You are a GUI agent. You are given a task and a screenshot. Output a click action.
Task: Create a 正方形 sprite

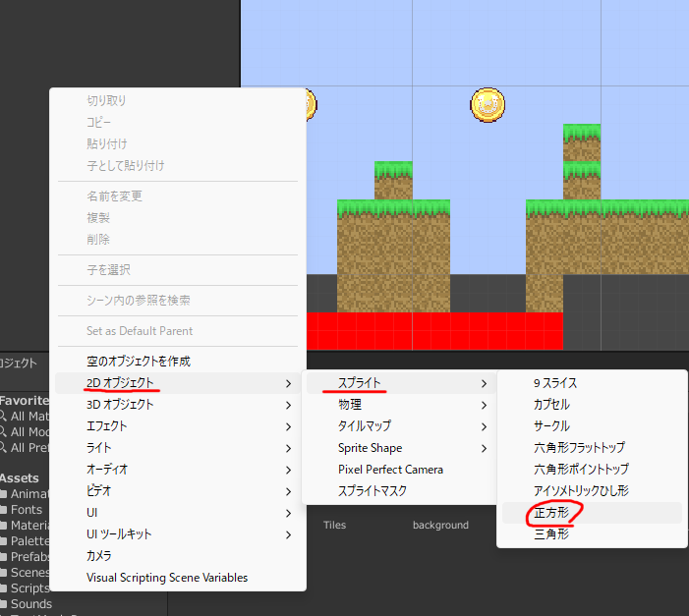(592, 513)
